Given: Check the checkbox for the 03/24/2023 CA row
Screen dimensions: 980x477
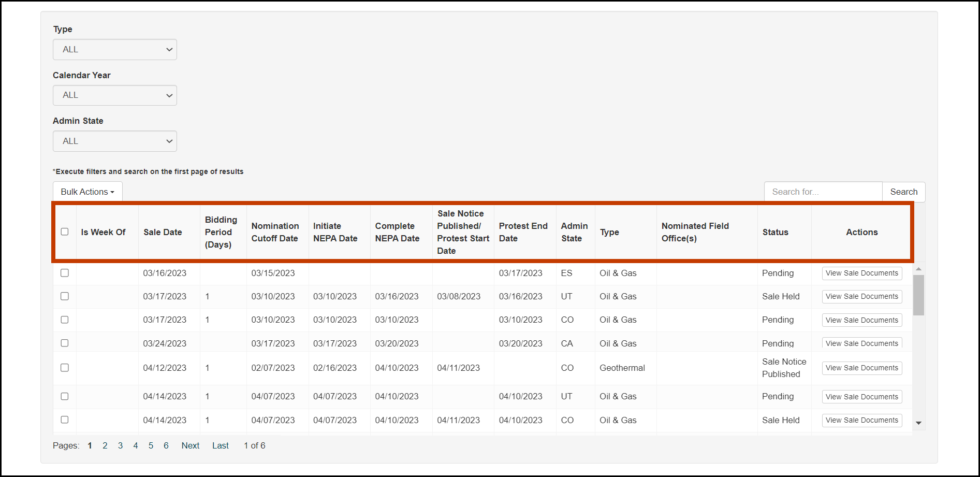Looking at the screenshot, I should point(64,343).
